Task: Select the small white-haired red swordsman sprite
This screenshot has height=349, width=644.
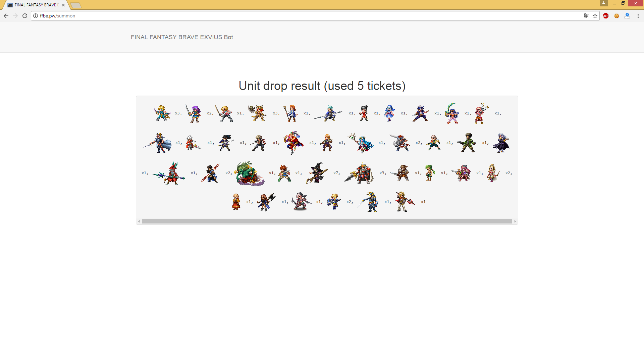Action: [193, 143]
